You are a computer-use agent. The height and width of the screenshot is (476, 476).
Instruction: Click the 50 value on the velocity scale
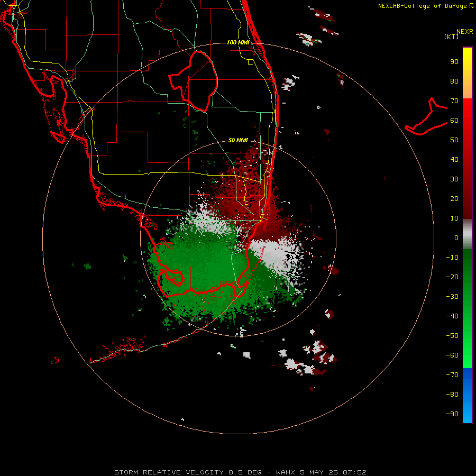click(454, 140)
